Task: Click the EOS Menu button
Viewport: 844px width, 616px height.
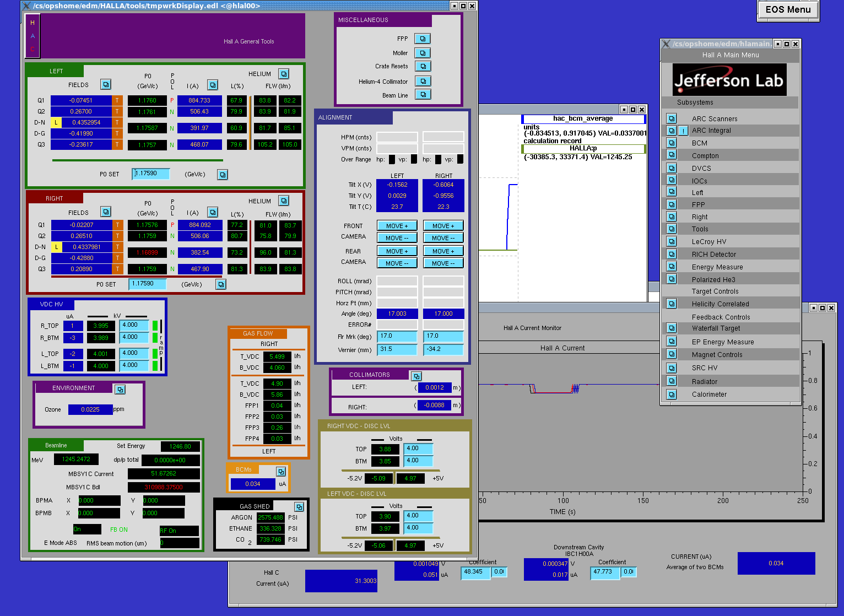Action: point(788,9)
